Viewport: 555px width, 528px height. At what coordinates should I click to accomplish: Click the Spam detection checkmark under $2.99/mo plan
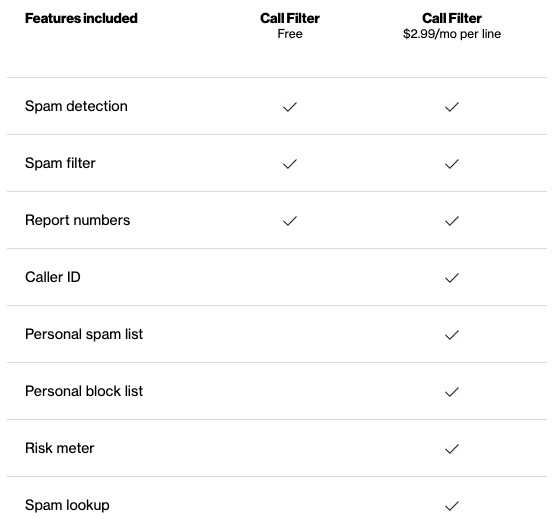click(452, 107)
